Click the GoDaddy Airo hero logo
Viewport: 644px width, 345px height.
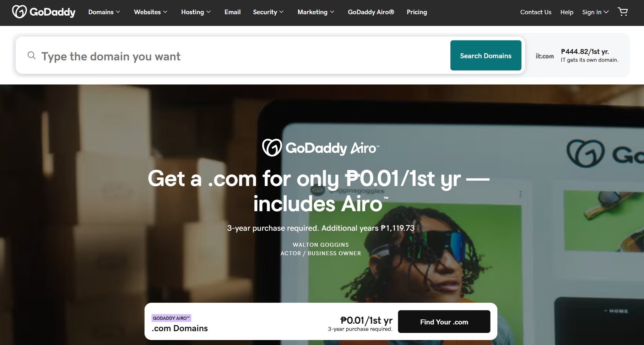click(x=321, y=148)
